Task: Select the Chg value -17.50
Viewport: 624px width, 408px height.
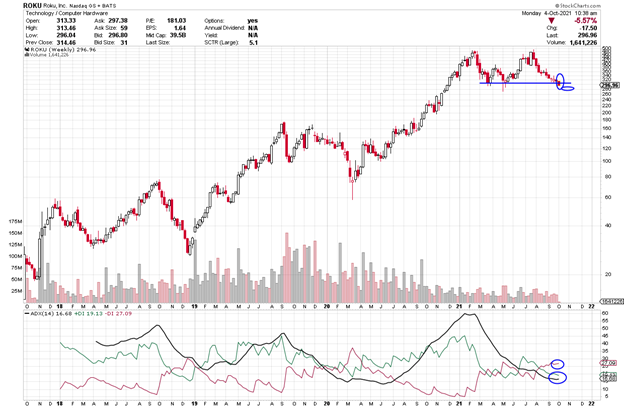Action: 589,28
